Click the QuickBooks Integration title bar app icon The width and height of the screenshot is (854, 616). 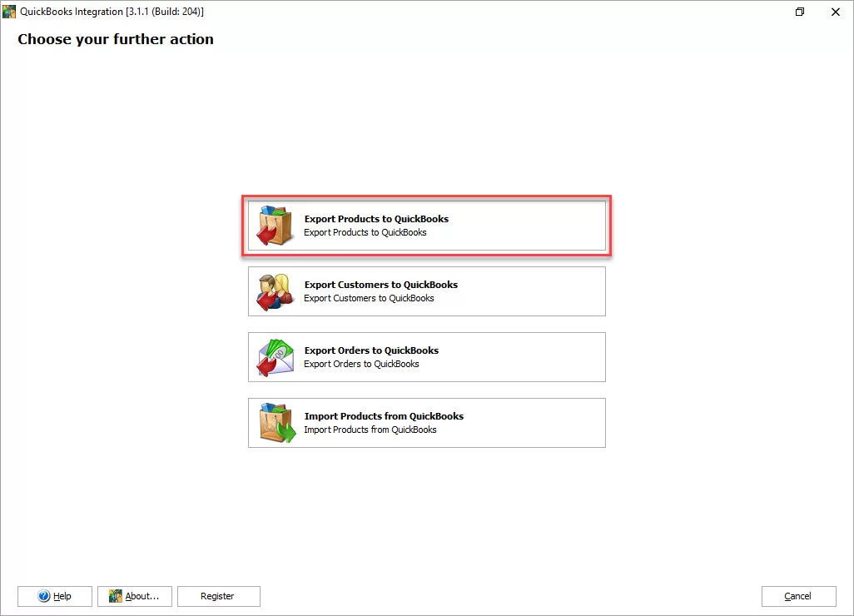coord(9,12)
